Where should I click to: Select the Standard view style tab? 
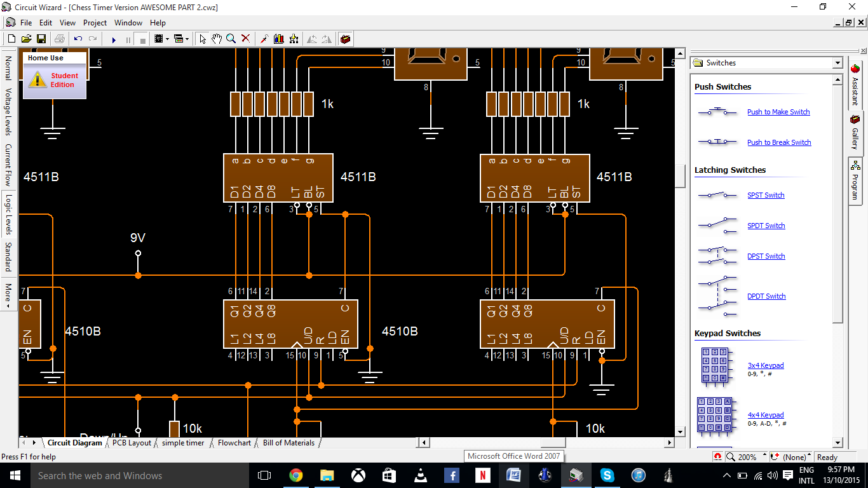tap(8, 257)
